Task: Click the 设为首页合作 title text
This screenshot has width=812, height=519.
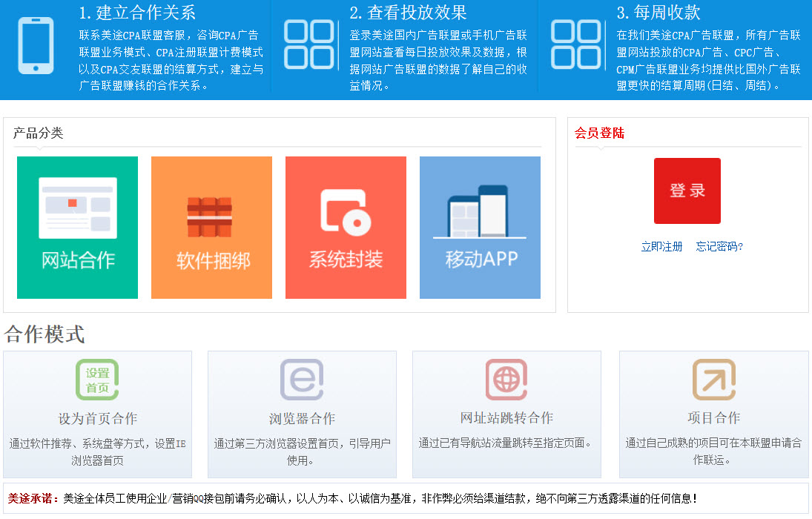Action: pyautogui.click(x=97, y=418)
